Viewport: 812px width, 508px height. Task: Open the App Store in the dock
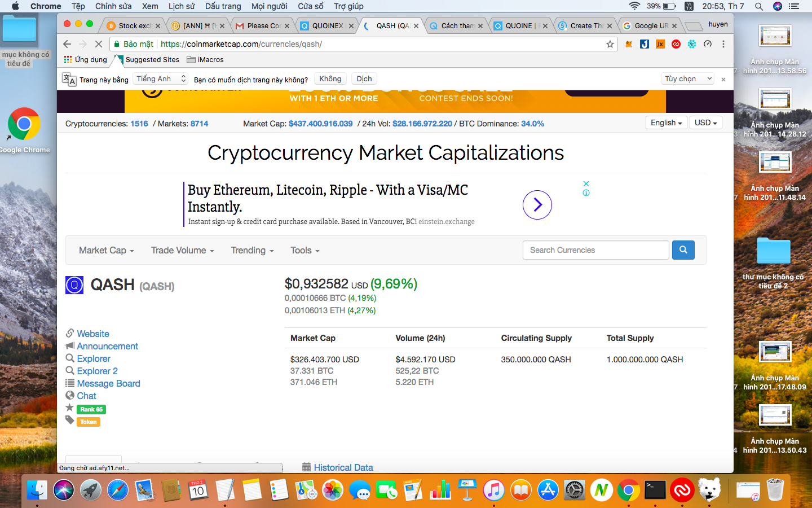click(x=548, y=490)
